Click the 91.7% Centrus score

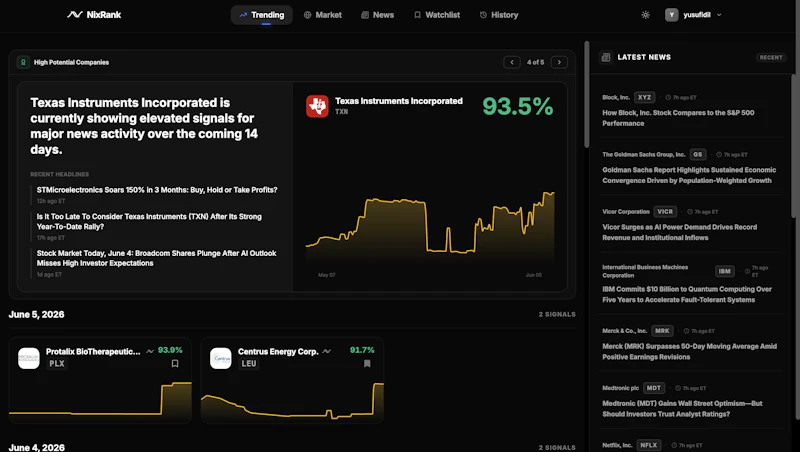pos(362,350)
